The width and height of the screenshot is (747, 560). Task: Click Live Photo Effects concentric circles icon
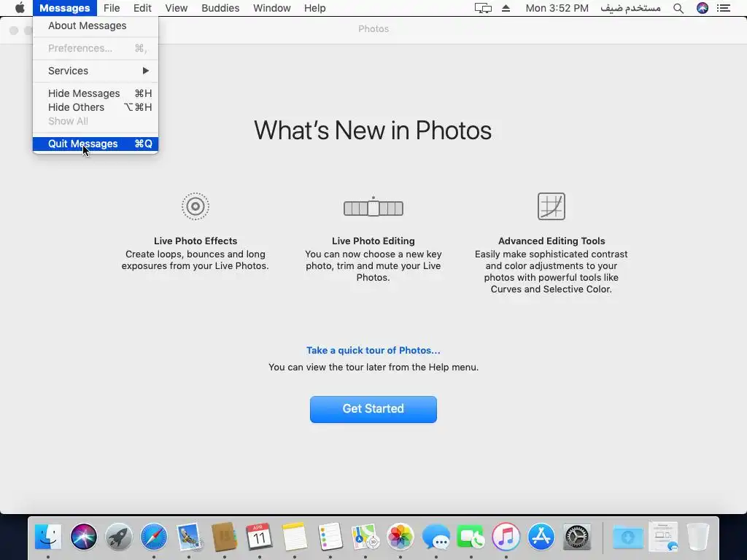click(196, 206)
